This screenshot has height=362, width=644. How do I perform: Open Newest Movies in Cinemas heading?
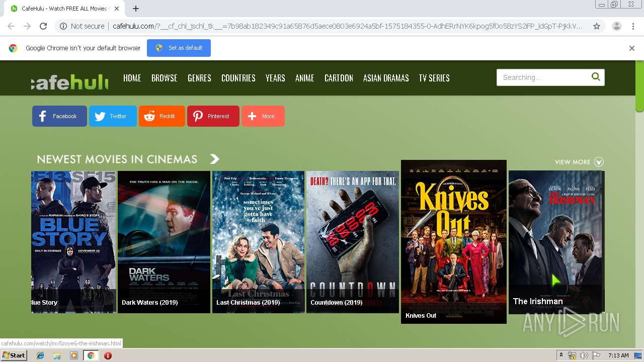click(x=117, y=159)
